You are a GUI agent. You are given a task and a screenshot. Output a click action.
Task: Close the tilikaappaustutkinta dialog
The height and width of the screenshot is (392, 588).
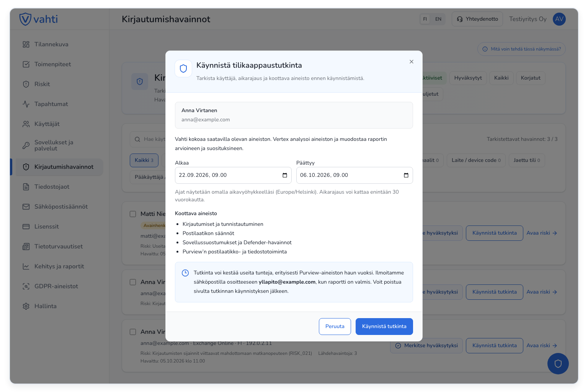point(412,62)
